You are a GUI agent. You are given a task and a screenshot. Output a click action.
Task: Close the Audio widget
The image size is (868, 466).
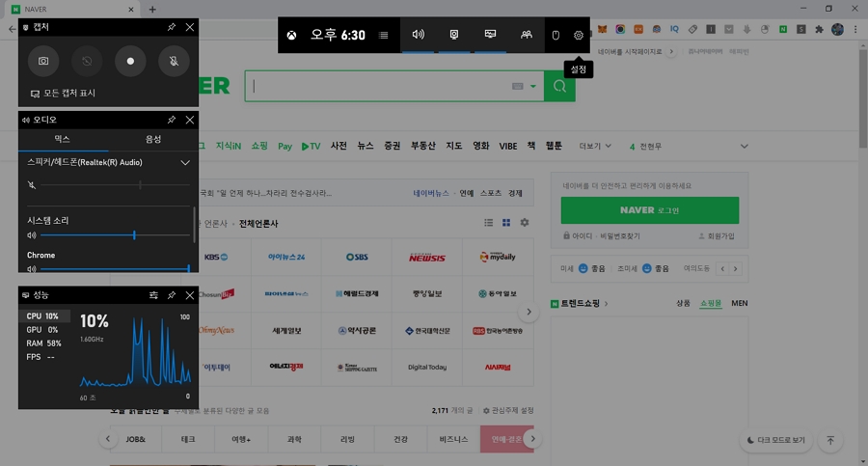click(190, 120)
